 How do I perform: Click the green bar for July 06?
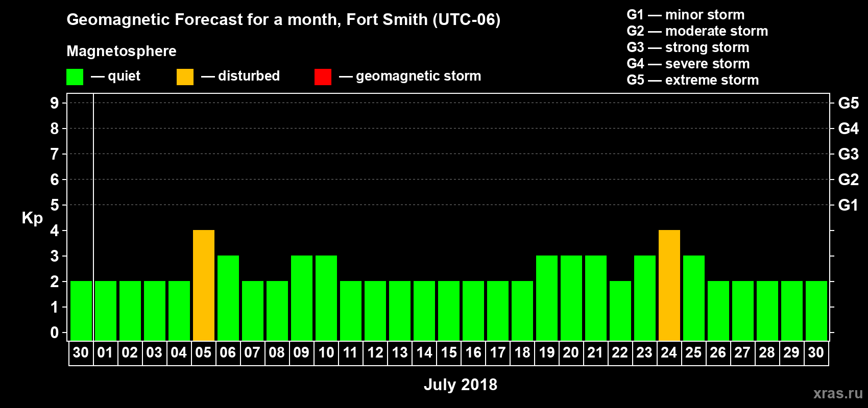pos(228,298)
